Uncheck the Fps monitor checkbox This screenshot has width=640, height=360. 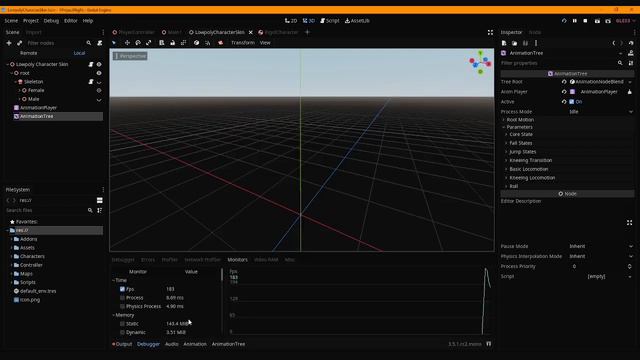tap(122, 289)
